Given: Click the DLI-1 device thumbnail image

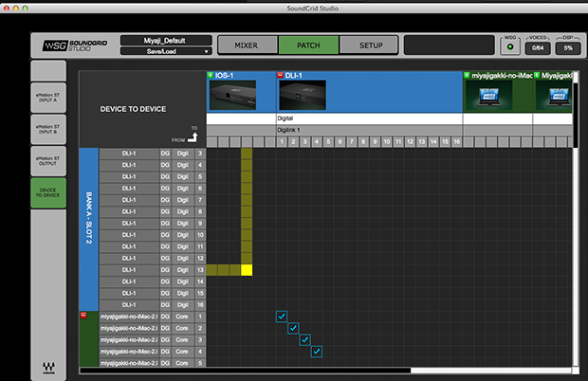Looking at the screenshot, I should [x=303, y=95].
